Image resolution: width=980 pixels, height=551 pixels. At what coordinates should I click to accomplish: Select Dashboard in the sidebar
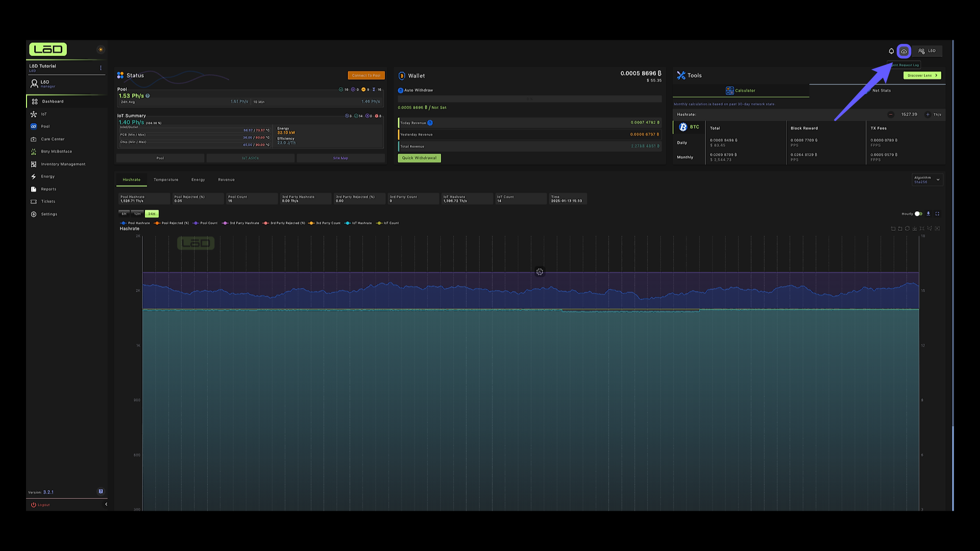pos(66,102)
